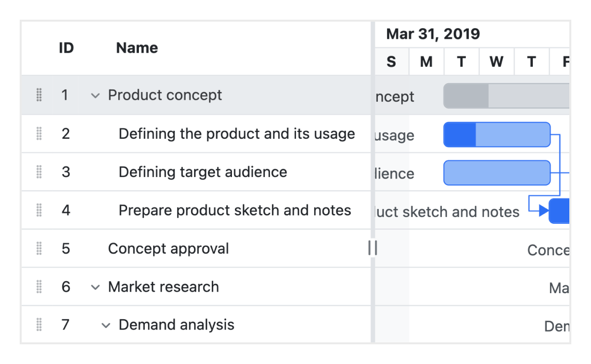Screen dimensions: 591x364
Task: Click the Name column header
Action: (136, 48)
